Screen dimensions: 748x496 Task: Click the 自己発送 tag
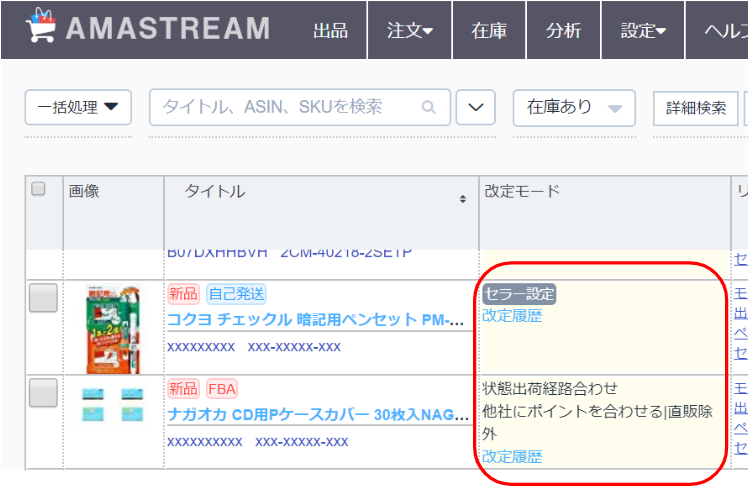[236, 294]
